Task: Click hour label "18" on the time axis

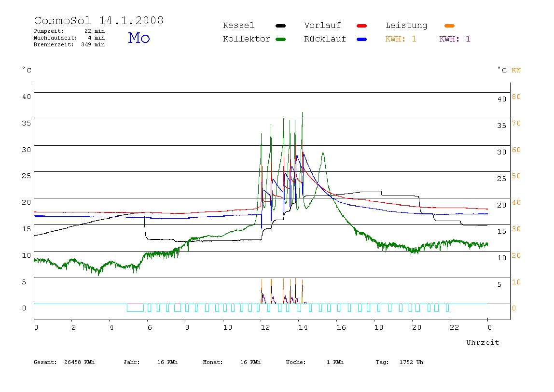Action: click(x=379, y=327)
